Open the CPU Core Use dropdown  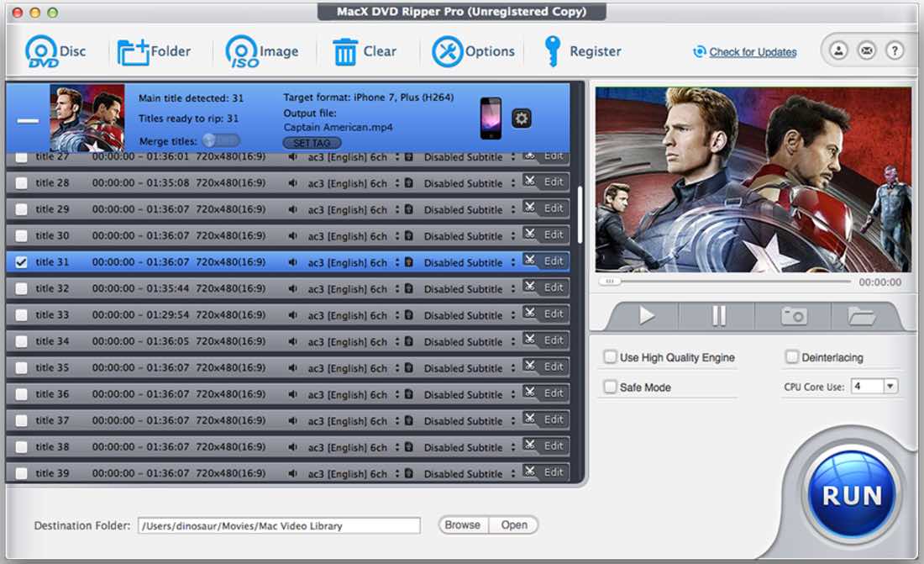[x=890, y=386]
